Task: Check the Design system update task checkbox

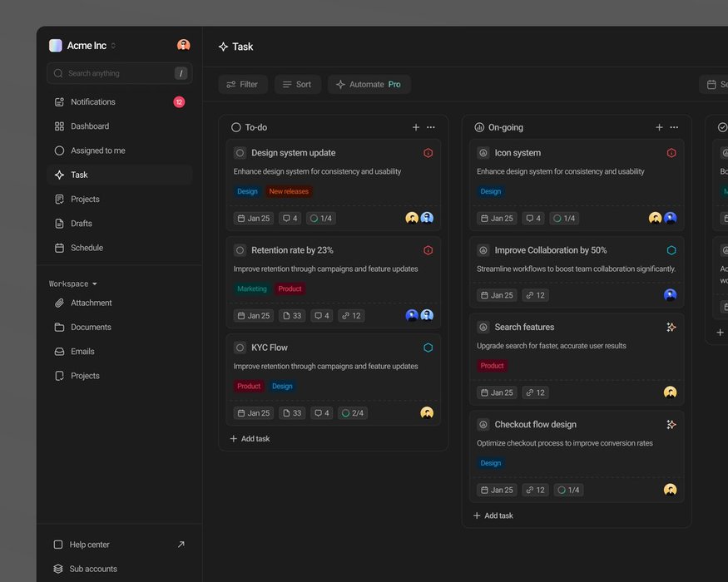Action: [x=240, y=153]
